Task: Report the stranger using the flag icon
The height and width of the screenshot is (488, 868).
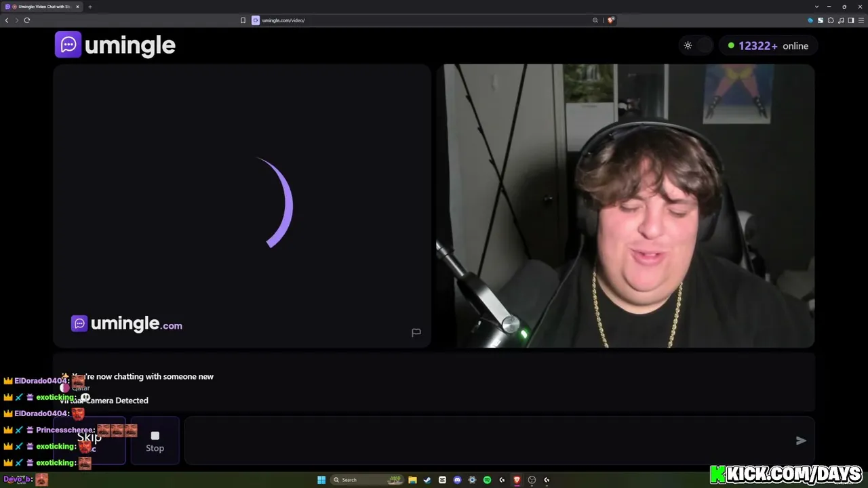Action: click(416, 332)
